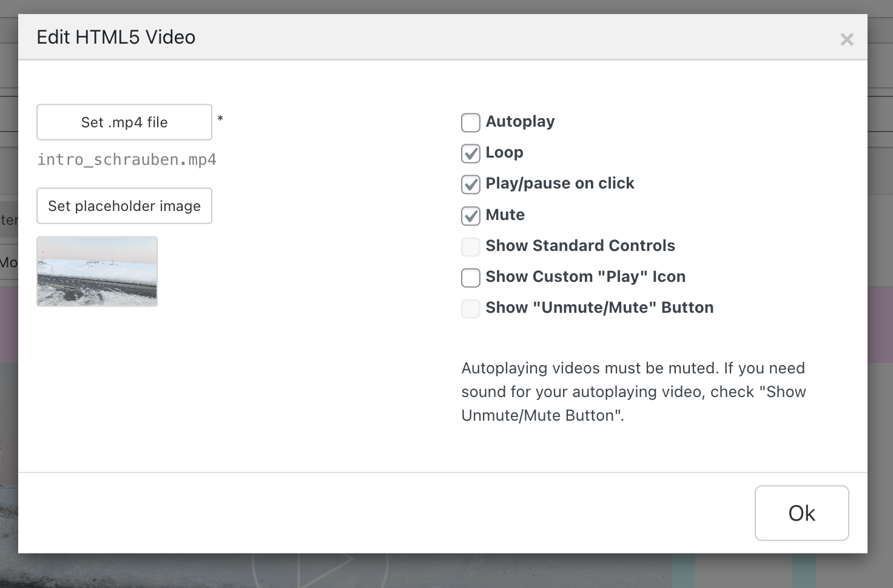This screenshot has height=588, width=893.
Task: Click the snowy road placeholder thumbnail
Action: click(96, 271)
